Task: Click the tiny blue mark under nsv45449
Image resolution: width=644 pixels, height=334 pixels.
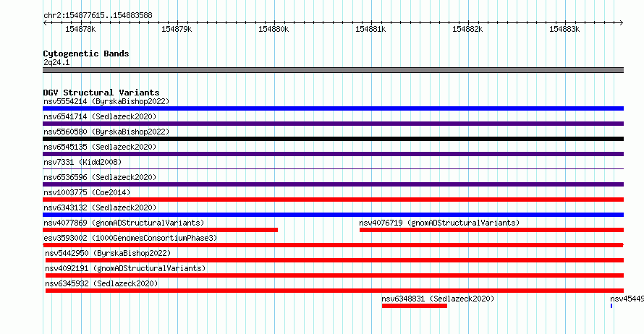Action: click(611, 306)
